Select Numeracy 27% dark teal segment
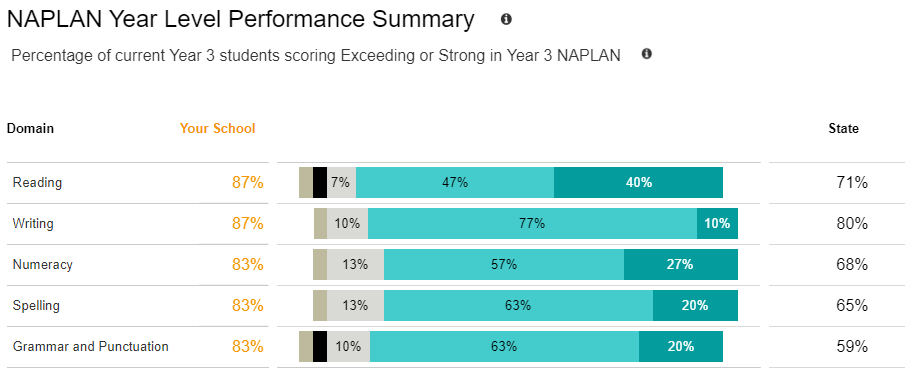 click(x=681, y=264)
